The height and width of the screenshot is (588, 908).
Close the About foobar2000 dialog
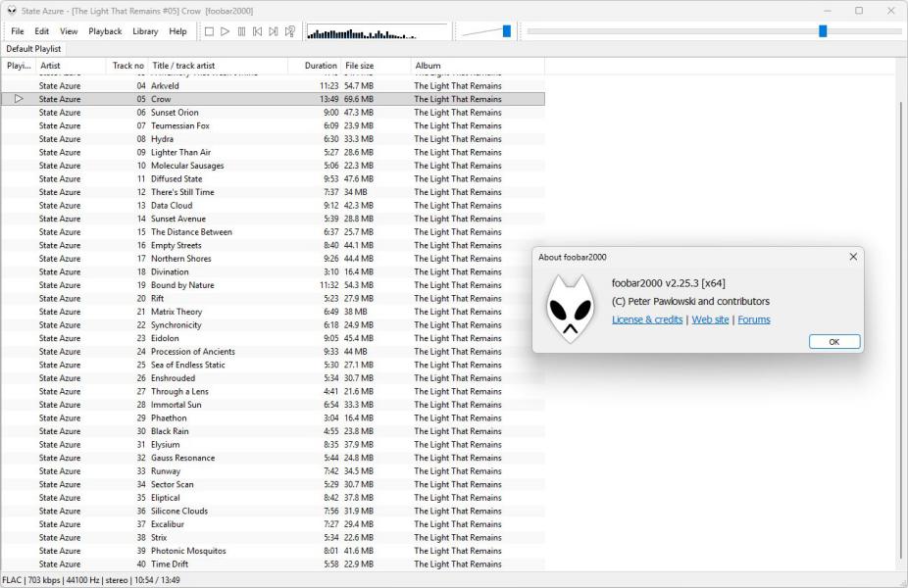pos(852,257)
